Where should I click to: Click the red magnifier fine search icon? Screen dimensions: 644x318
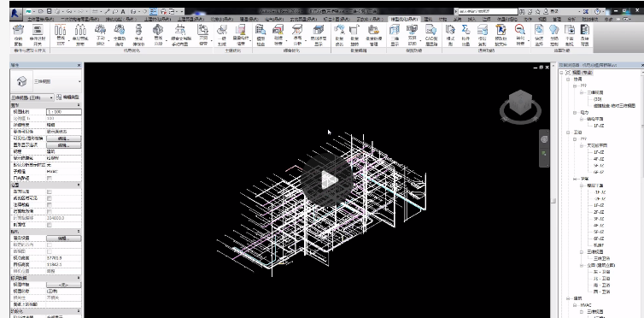pyautogui.click(x=520, y=30)
